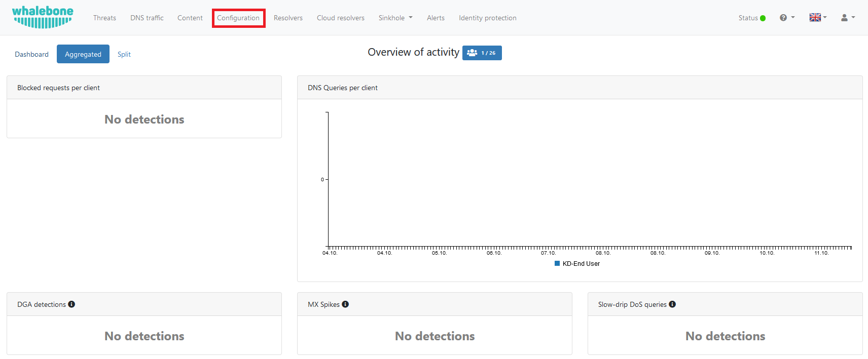Open the UK flag language selector
The image size is (868, 359).
(817, 18)
